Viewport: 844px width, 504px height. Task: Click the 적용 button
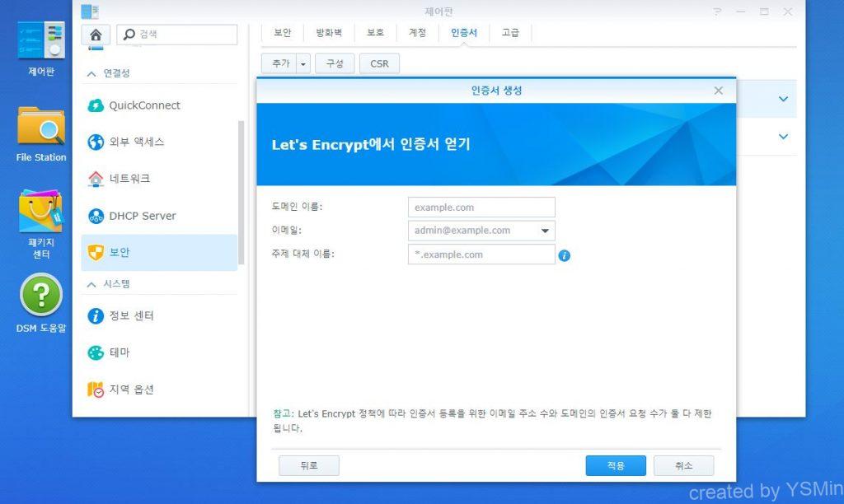tap(616, 465)
